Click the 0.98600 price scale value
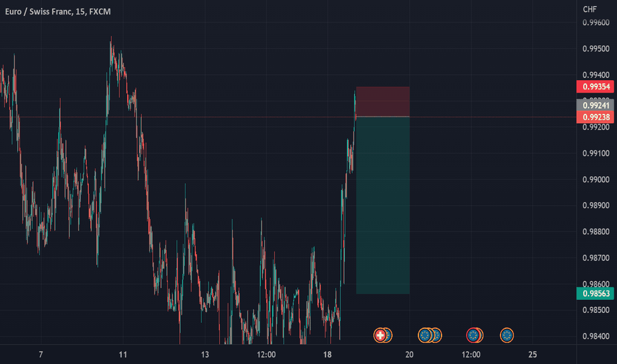Screen dimensions: 617x364 click(596, 284)
